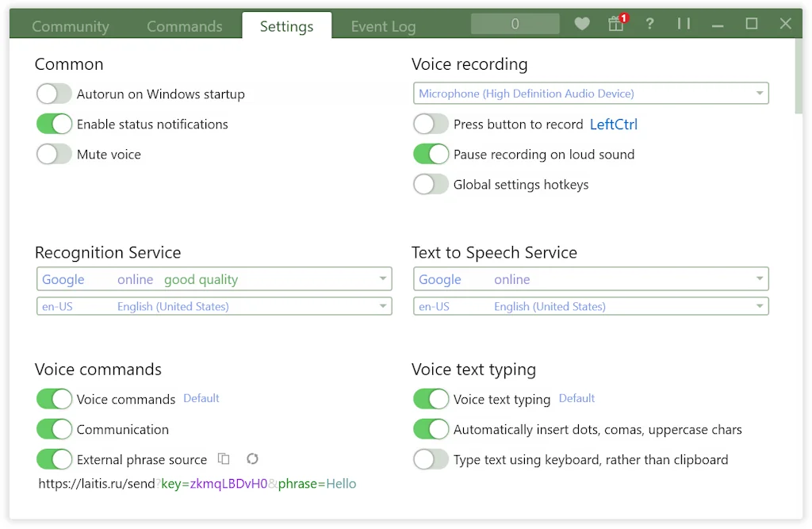Screen dimensions: 812x529
Task: Click the heart donate icon
Action: 582,25
